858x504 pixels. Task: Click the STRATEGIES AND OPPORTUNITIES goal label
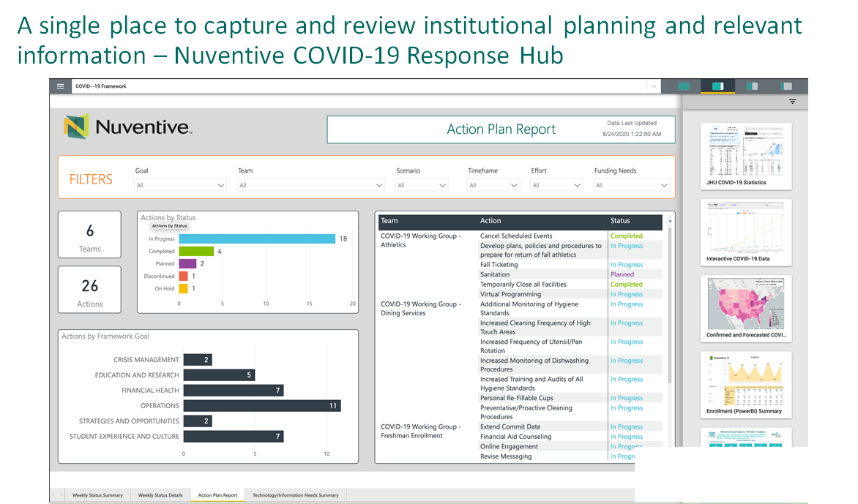(x=129, y=421)
